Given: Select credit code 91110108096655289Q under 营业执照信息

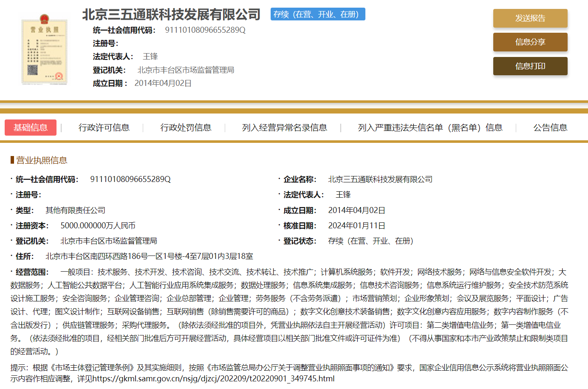Looking at the screenshot, I should 130,179.
